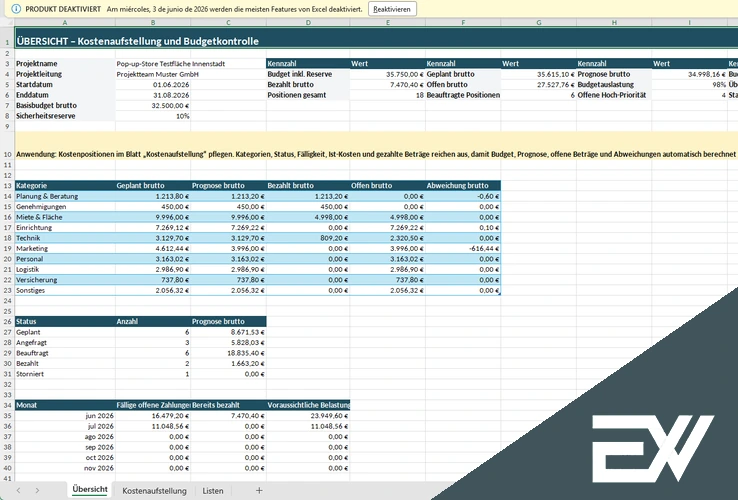Select 'Marketing' category cell
This screenshot has width=738, height=500.
(65, 248)
